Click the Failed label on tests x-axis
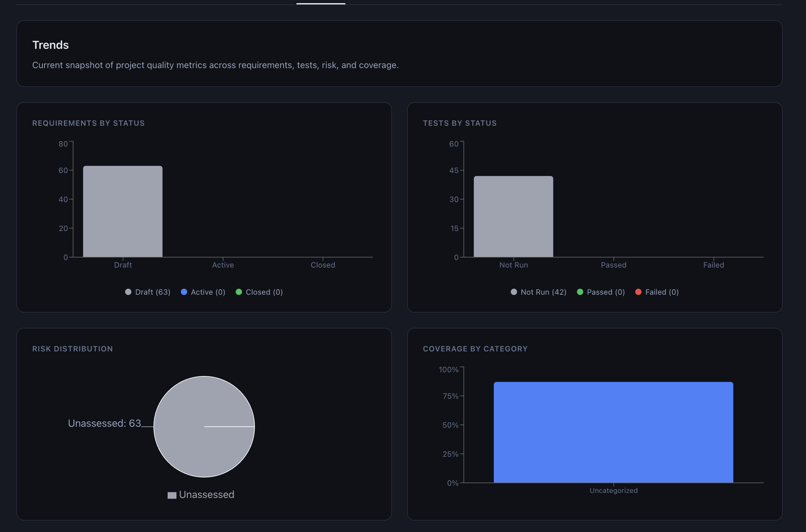The height and width of the screenshot is (532, 806). pyautogui.click(x=713, y=265)
